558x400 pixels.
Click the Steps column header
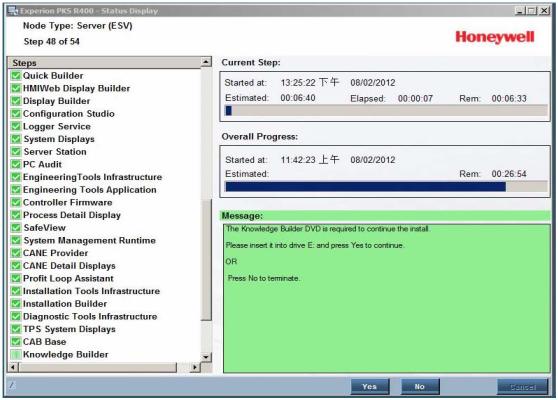(105, 63)
